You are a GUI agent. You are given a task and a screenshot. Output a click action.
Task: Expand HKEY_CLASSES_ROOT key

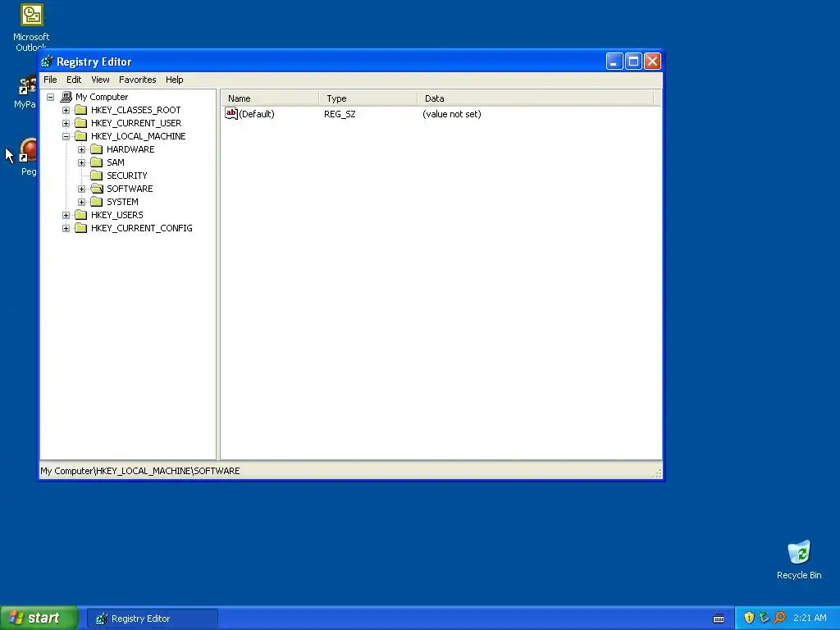tap(66, 111)
